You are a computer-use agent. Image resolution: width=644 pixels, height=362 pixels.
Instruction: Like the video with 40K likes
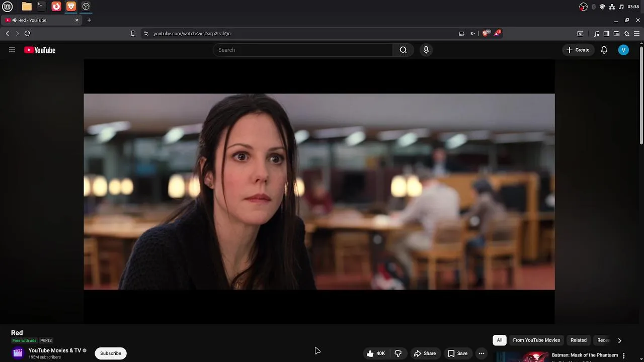tap(376, 353)
